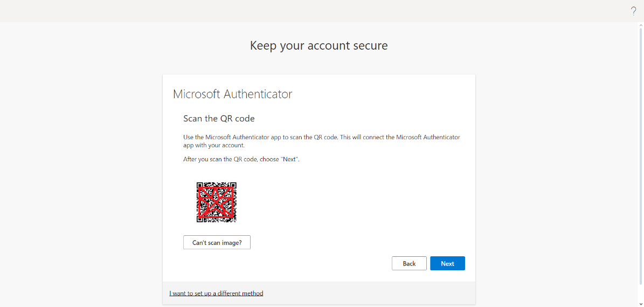Click the QR code's top-left finder square
The image size is (644, 307).
[199, 185]
